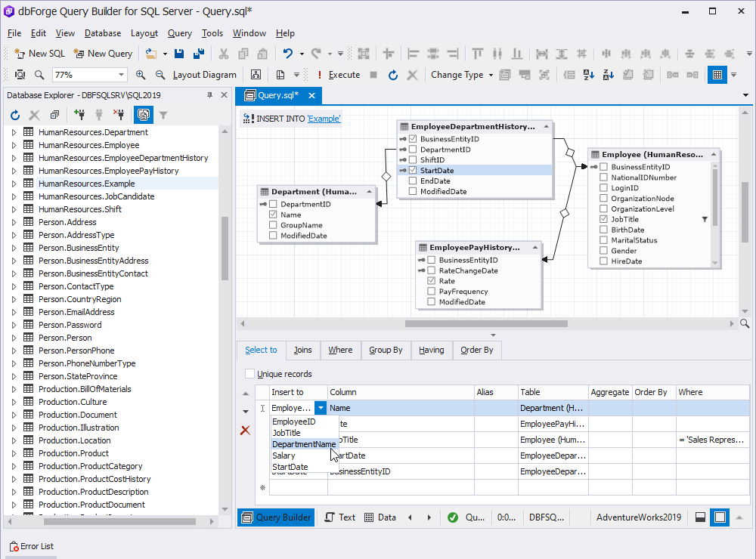Close the Database Explorer panel
This screenshot has height=559, width=756.
(224, 95)
